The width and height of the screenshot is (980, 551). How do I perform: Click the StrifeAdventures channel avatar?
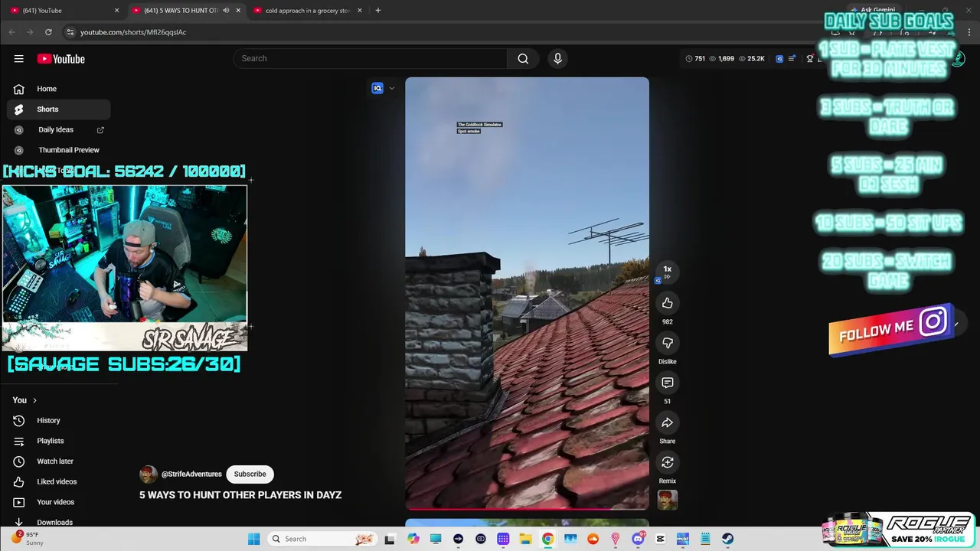[x=148, y=474]
